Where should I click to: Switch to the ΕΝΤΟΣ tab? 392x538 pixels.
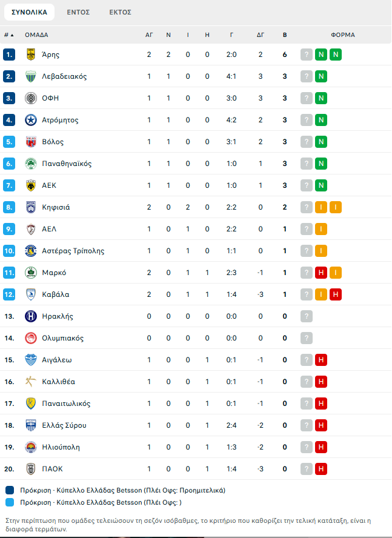coord(78,12)
